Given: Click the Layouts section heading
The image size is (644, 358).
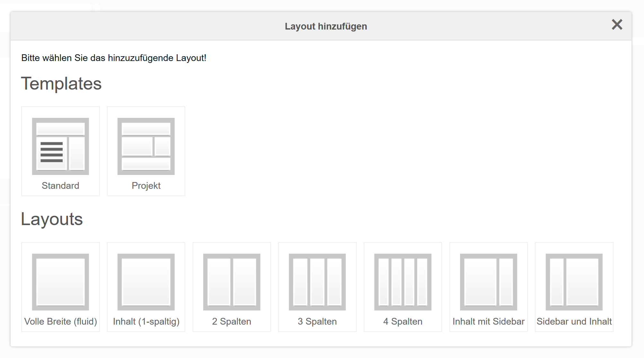Looking at the screenshot, I should 52,220.
